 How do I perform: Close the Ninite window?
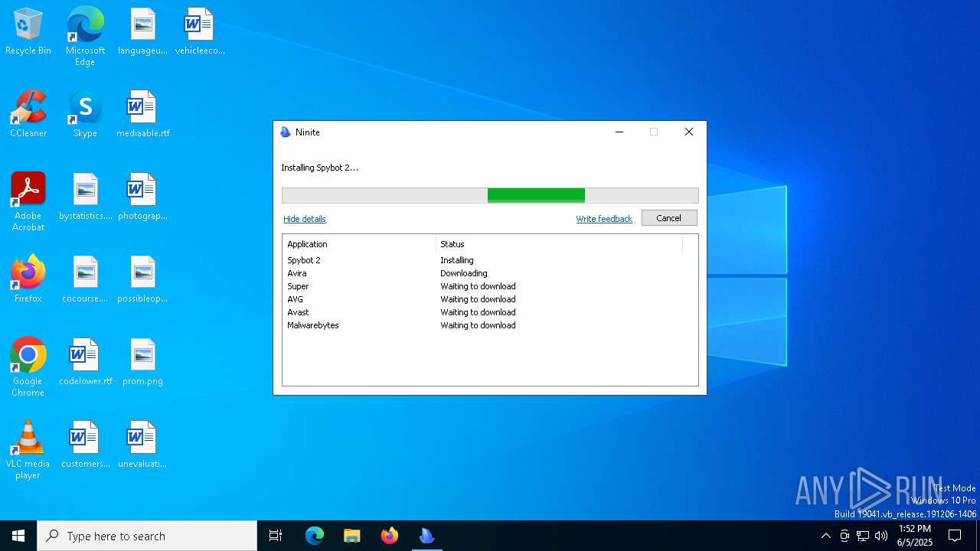coord(689,132)
